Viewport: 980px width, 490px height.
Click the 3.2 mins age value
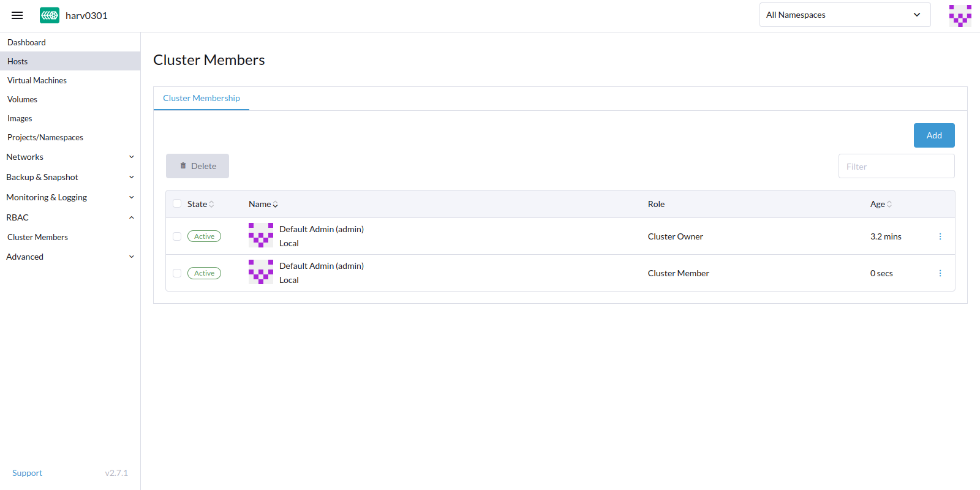click(x=886, y=236)
